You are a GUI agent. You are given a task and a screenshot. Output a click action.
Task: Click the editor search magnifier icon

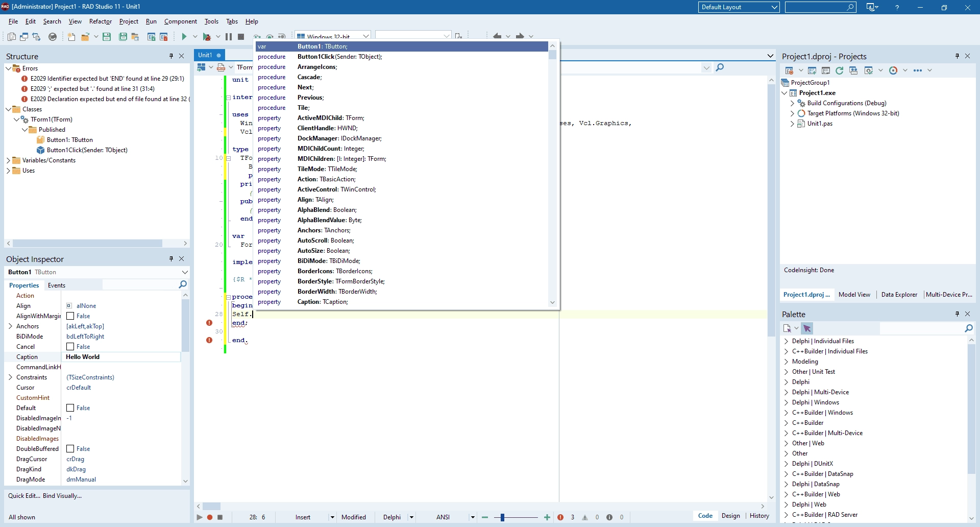[720, 67]
